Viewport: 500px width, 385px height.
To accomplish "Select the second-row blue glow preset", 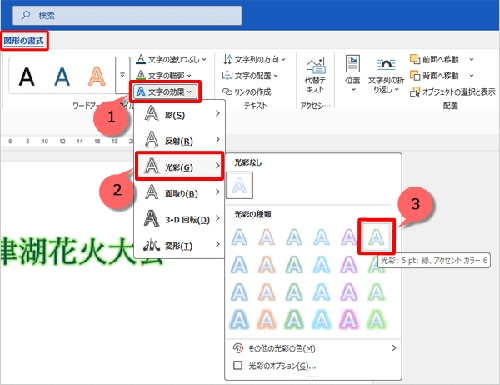I will click(x=239, y=265).
